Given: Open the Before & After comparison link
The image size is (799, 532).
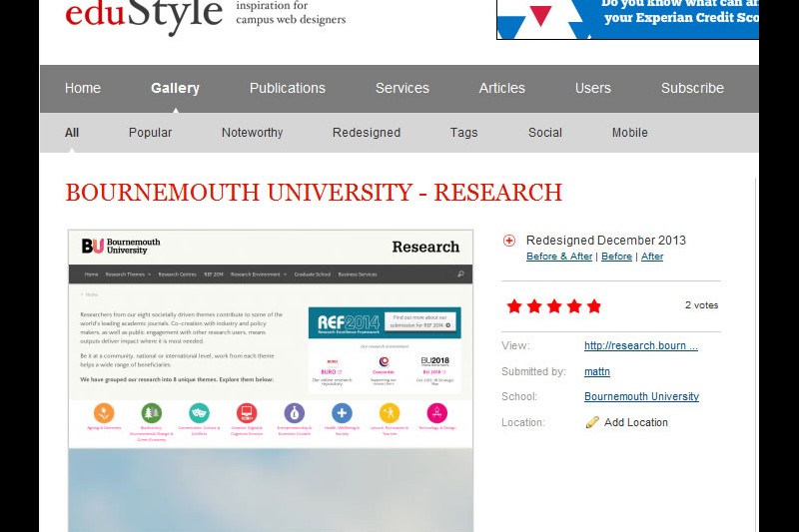Looking at the screenshot, I should [x=559, y=257].
